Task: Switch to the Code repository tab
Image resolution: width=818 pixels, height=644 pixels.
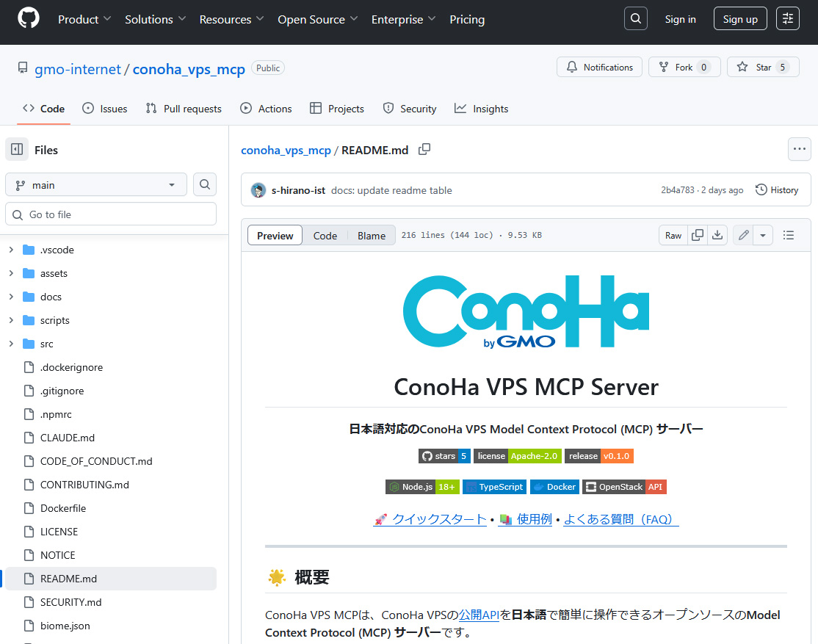Action: click(x=44, y=109)
